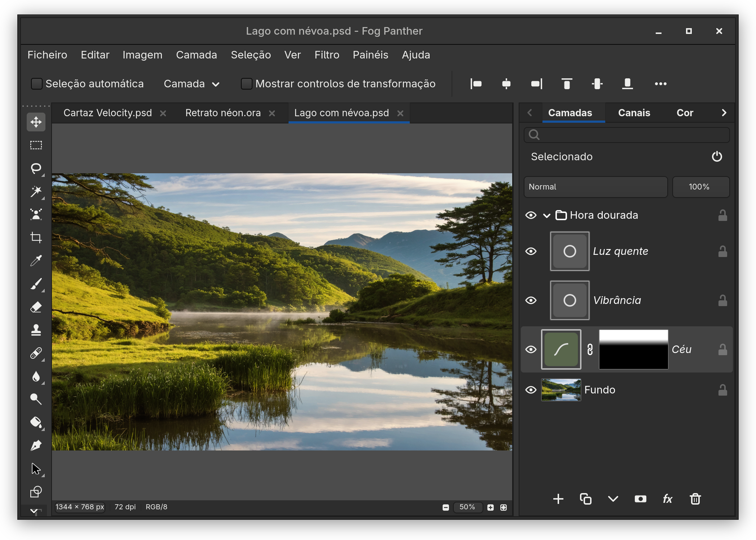Select the Lasso tool
The height and width of the screenshot is (540, 756).
tap(36, 168)
